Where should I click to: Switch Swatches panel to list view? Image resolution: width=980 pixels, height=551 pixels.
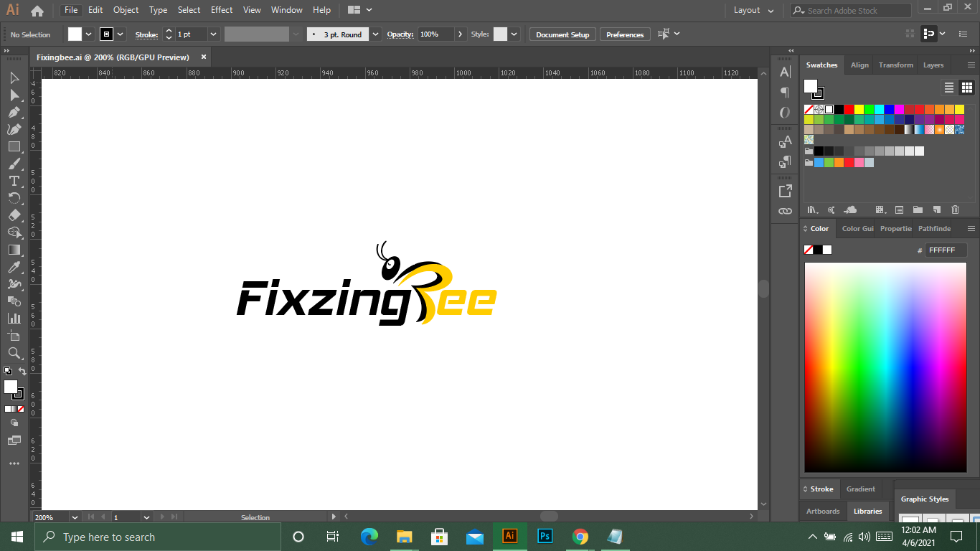(949, 88)
